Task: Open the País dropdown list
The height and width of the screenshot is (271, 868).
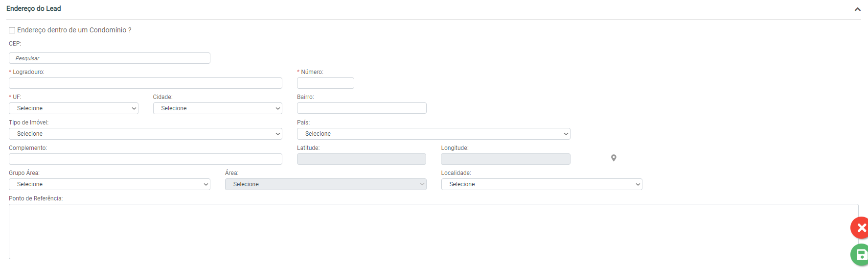Action: click(x=433, y=134)
